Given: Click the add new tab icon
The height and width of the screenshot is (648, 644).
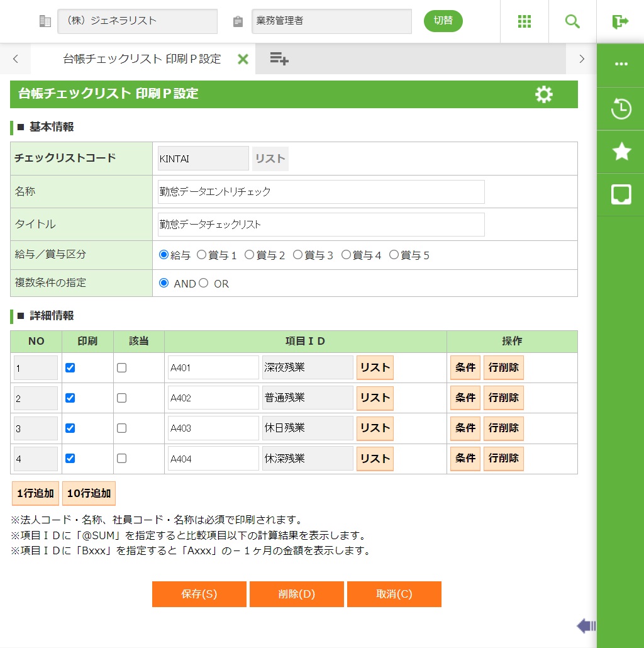Looking at the screenshot, I should pos(279,59).
